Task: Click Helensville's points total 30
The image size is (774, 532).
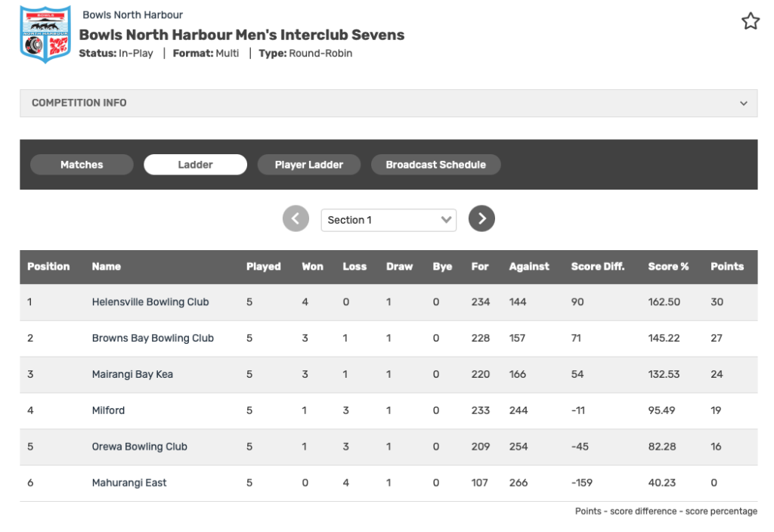Action: click(717, 302)
